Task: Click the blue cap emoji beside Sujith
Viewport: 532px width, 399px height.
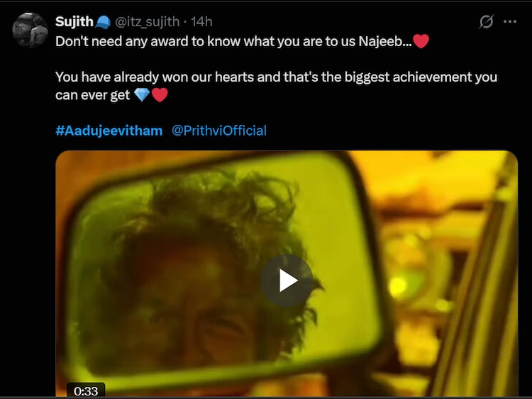Action: [x=103, y=23]
